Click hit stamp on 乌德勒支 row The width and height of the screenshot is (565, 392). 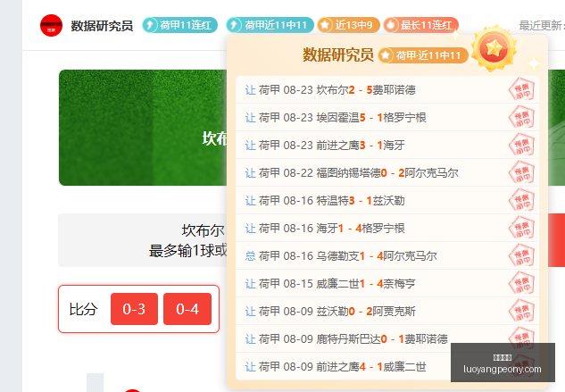[x=521, y=256]
